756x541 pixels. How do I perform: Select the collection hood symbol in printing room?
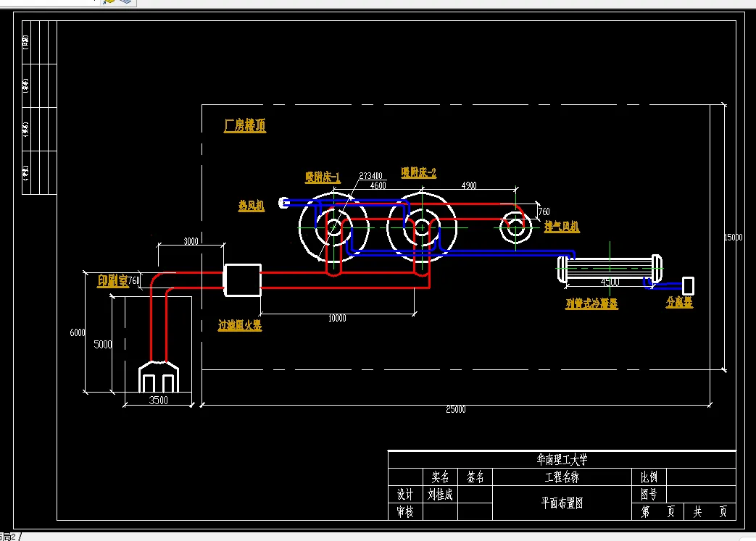pyautogui.click(x=159, y=377)
